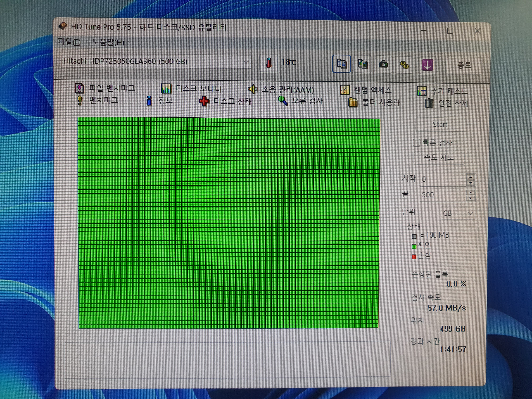
Task: Open the 파일(F) menu
Action: coord(69,42)
